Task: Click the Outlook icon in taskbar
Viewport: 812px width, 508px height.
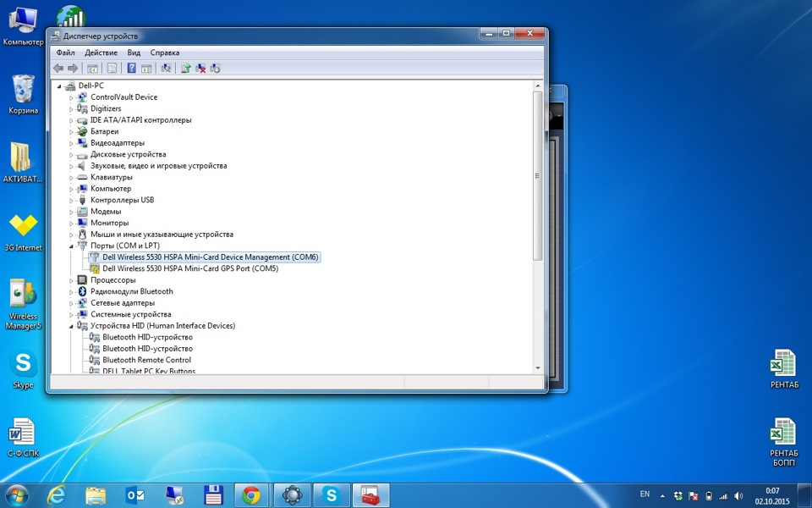Action: (x=135, y=494)
